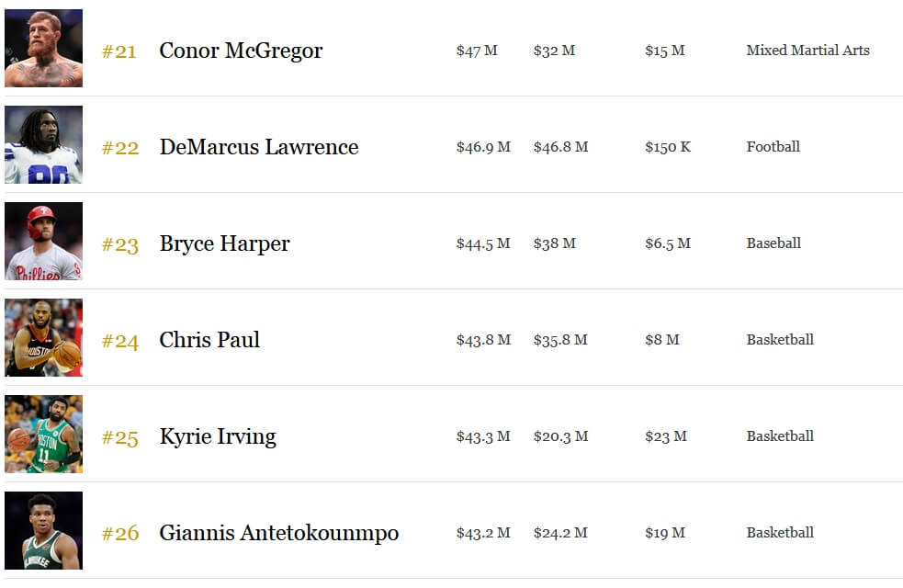Open Kyrie Irving's name link

point(218,437)
